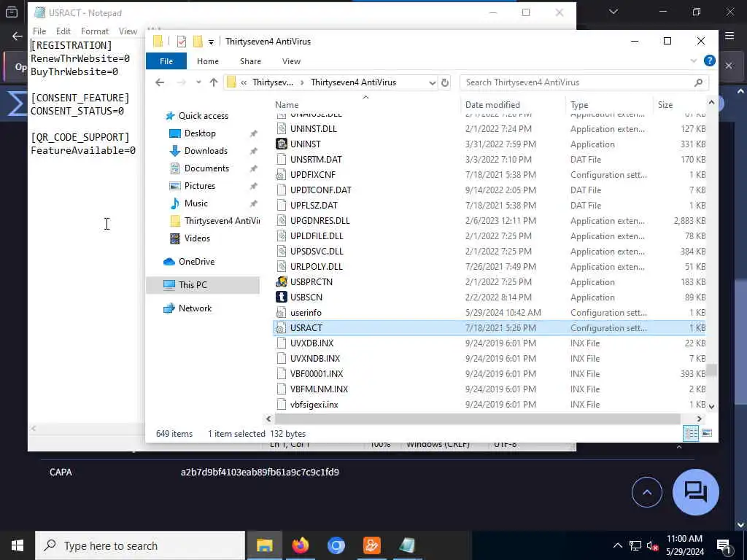The height and width of the screenshot is (560, 747).
Task: Sort by the Size column header
Action: pos(665,105)
